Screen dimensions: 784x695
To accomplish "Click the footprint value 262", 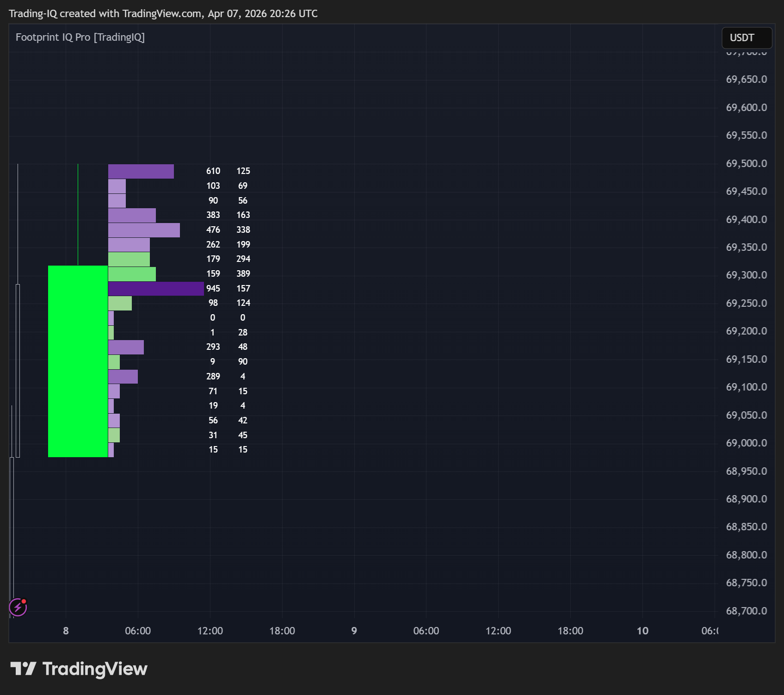I will 213,245.
